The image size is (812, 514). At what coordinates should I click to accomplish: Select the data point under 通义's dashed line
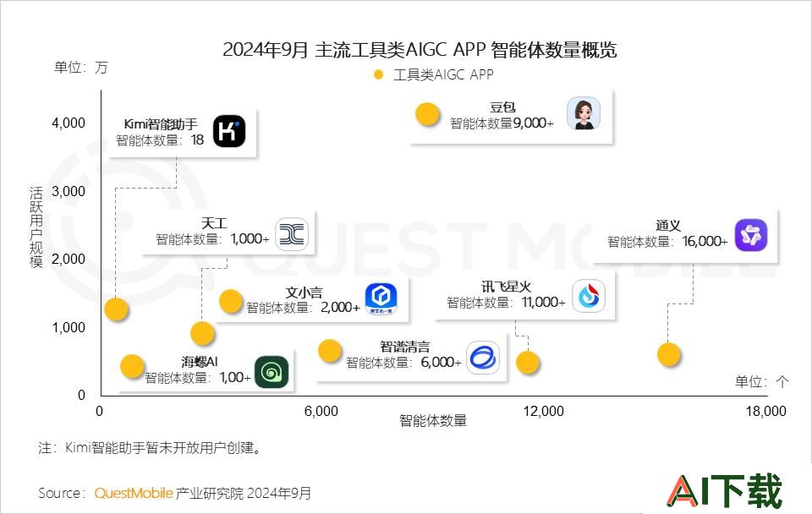[x=668, y=354]
